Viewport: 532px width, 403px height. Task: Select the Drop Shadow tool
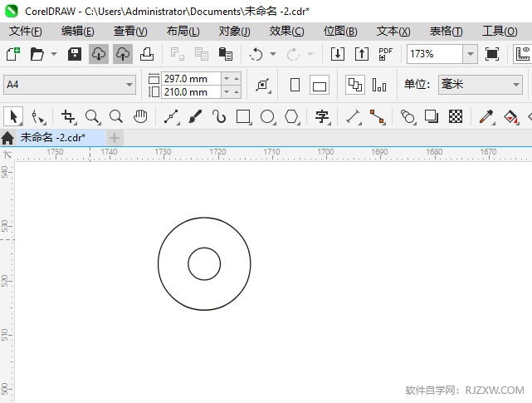432,117
